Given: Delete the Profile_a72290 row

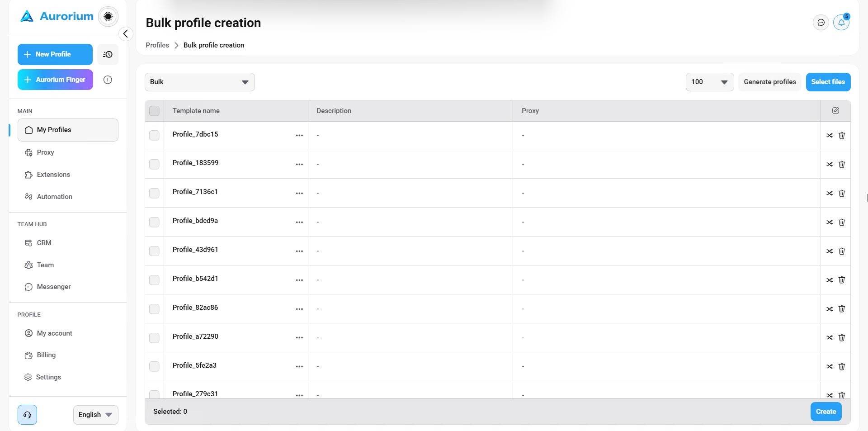Looking at the screenshot, I should [x=842, y=337].
